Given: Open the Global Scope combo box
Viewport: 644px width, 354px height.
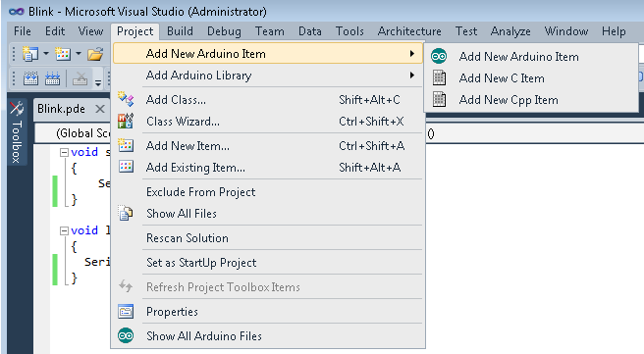Looking at the screenshot, I should pyautogui.click(x=73, y=133).
